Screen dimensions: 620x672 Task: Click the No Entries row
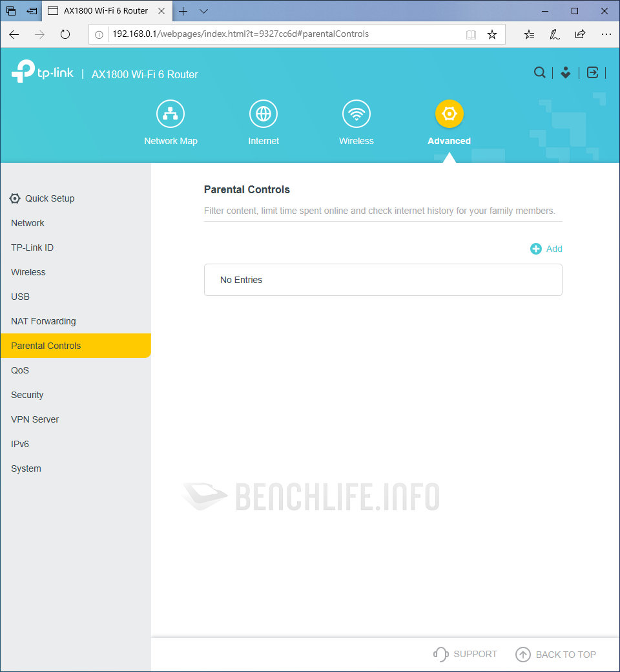click(x=383, y=280)
